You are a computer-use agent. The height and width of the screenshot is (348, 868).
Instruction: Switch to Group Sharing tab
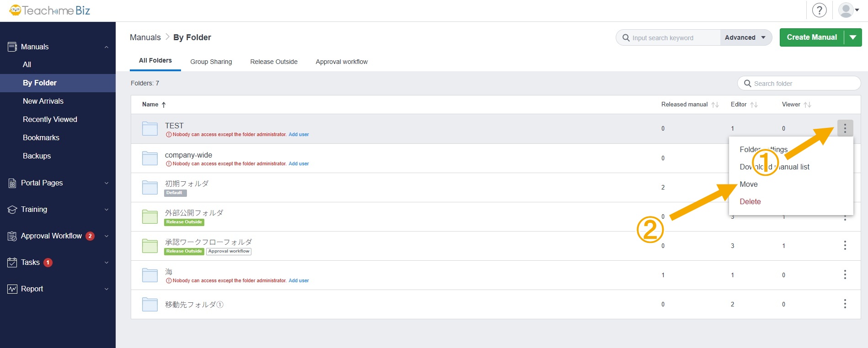[x=211, y=62]
